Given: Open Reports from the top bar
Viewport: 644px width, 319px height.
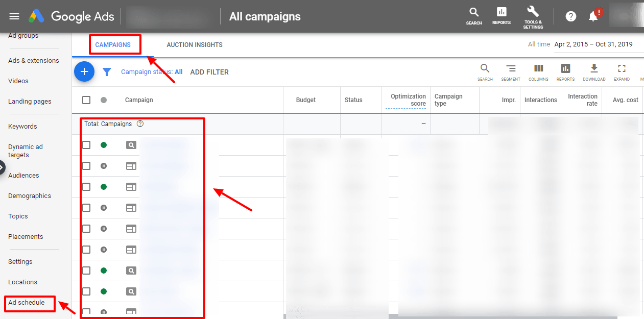Looking at the screenshot, I should pyautogui.click(x=501, y=15).
